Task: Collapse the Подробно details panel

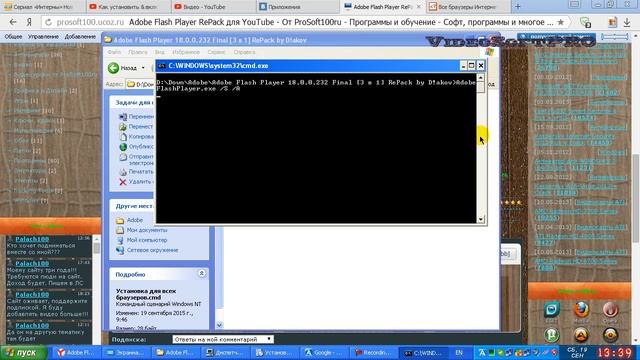Action: click(202, 273)
